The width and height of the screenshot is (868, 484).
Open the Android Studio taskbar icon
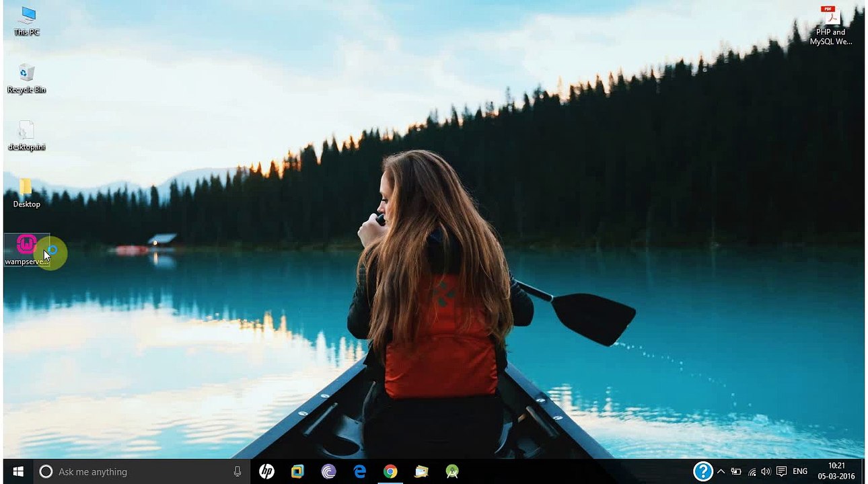click(x=452, y=472)
